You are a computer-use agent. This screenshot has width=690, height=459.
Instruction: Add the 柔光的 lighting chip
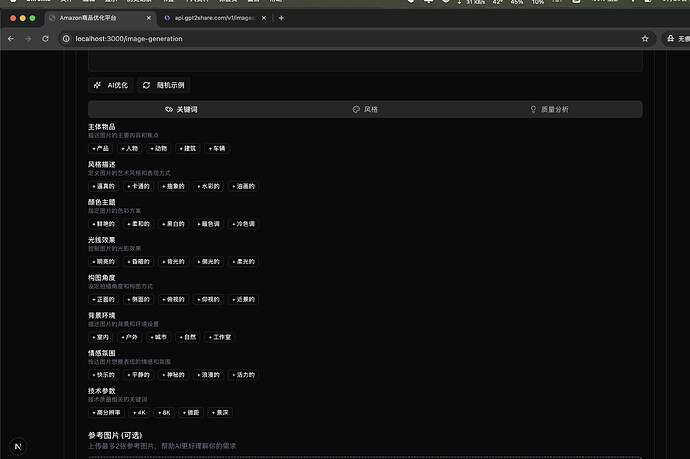(x=243, y=261)
